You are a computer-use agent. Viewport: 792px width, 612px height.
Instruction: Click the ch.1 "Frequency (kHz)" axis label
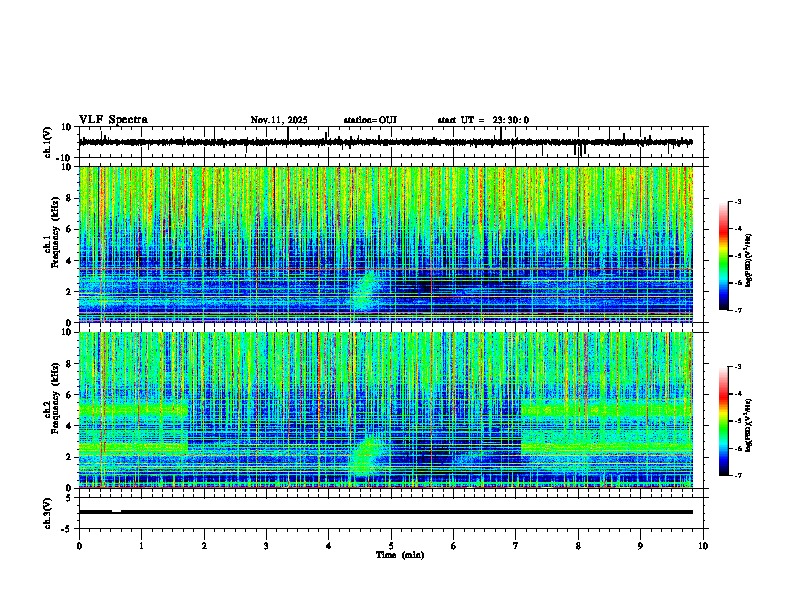click(55, 233)
